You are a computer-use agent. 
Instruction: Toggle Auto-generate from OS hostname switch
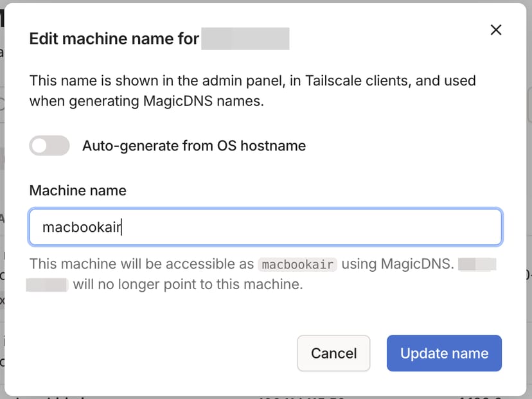pyautogui.click(x=49, y=146)
